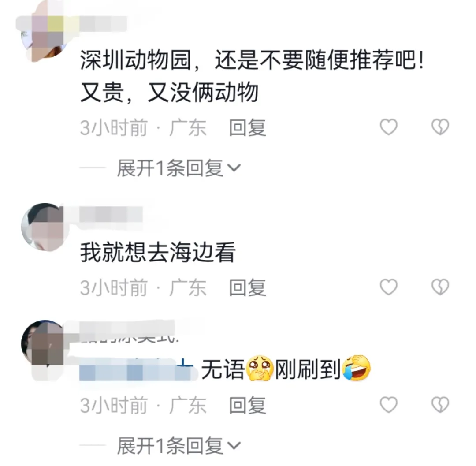Tap the covering-mouth emoji after 无语
The width and height of the screenshot is (476, 466).
click(260, 368)
